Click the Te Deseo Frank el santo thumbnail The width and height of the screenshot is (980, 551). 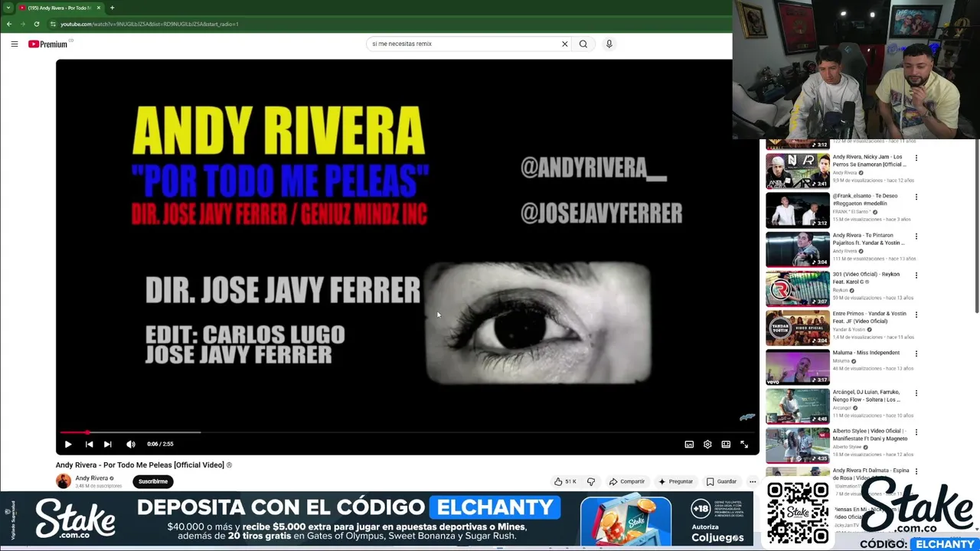tap(798, 210)
